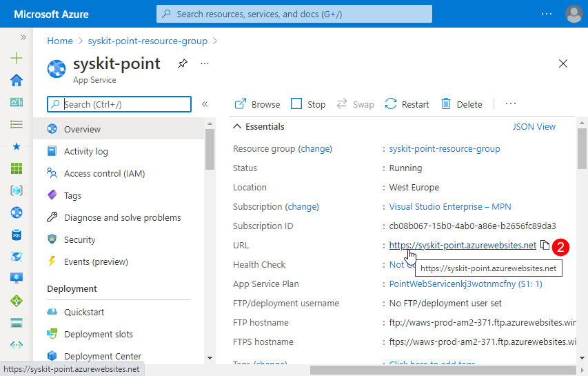
Task: Click the horizontal scrollbar at bottom
Action: pyautogui.click(x=443, y=370)
